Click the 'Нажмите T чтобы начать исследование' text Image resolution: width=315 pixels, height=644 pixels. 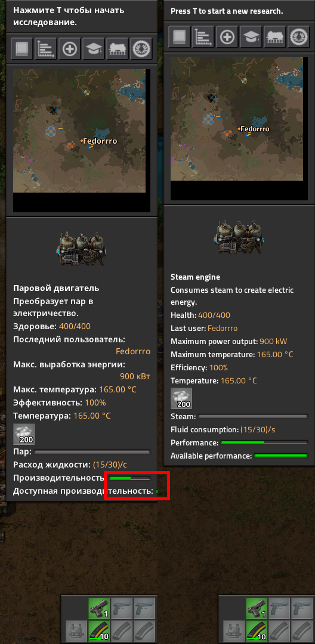pyautogui.click(x=68, y=16)
